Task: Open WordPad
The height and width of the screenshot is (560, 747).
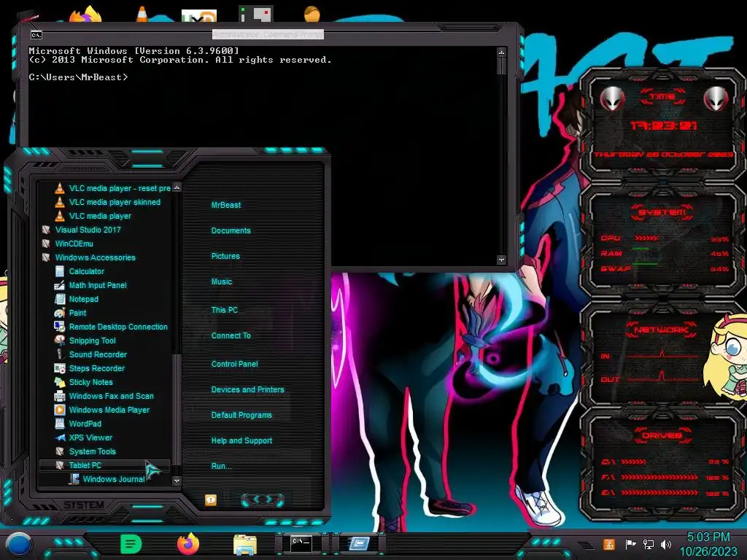Action: pos(77,423)
